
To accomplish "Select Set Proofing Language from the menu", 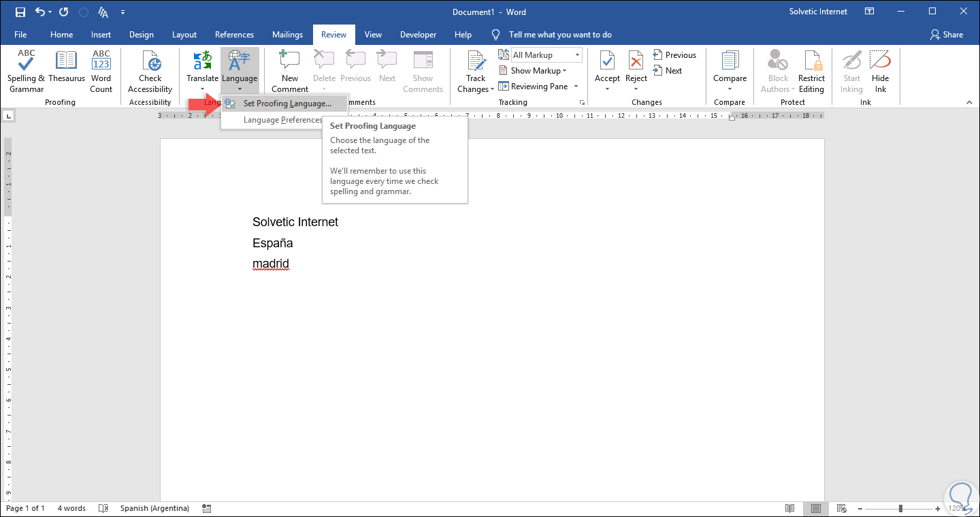I will point(284,104).
